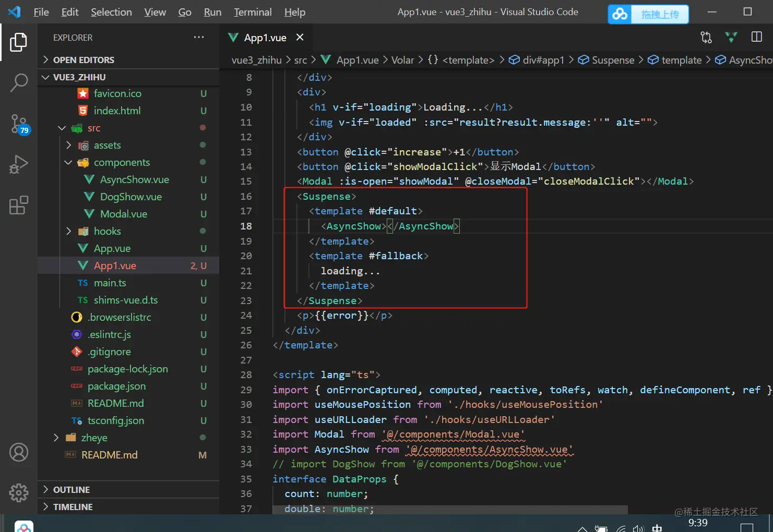Viewport: 773px width, 532px height.
Task: Expand the zheye folder
Action: 128,438
